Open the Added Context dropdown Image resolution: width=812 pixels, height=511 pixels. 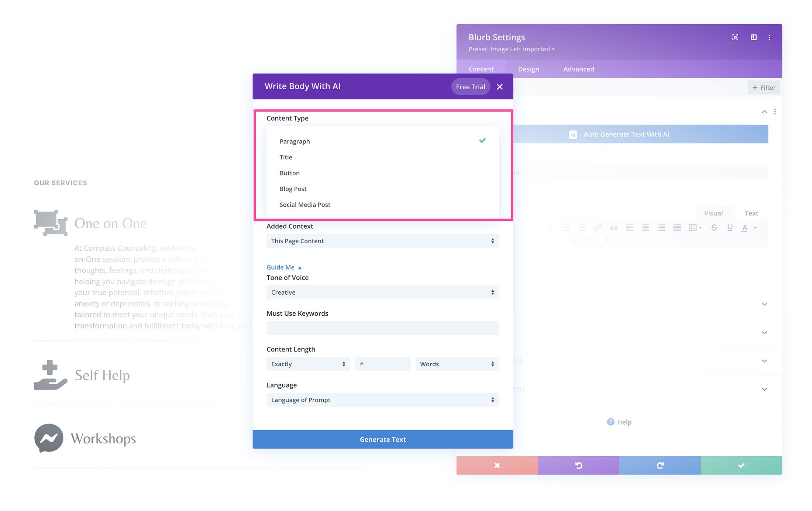[382, 240]
